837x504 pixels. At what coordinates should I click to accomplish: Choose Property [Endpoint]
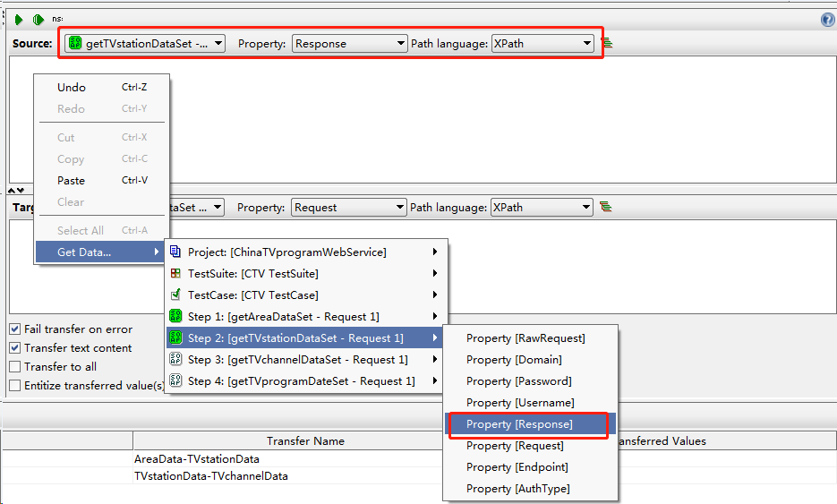pyautogui.click(x=530, y=467)
